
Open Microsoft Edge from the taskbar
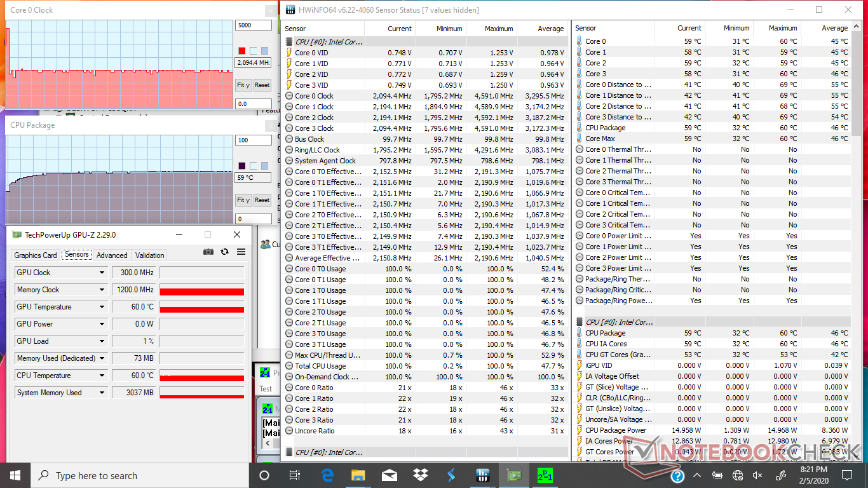(327, 475)
